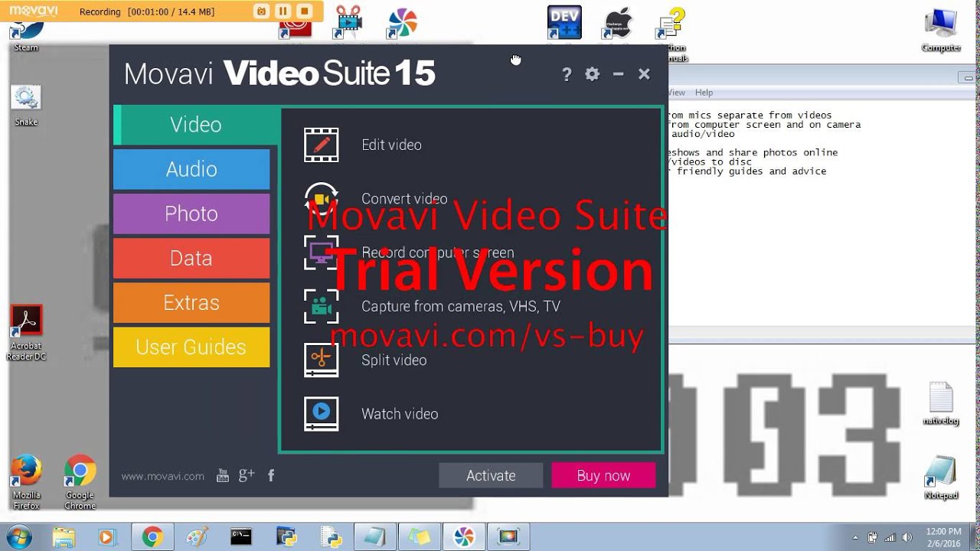
Task: Open the www.movavi.com link
Action: [162, 476]
